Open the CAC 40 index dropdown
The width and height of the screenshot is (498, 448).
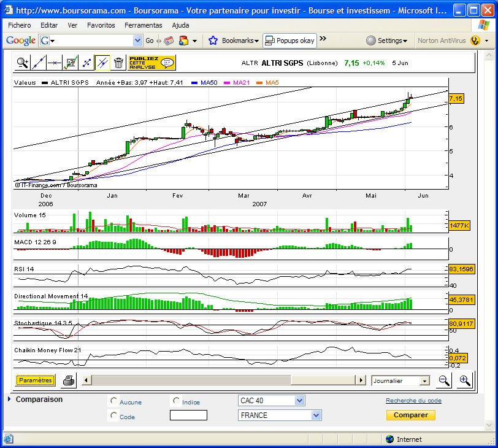click(299, 401)
